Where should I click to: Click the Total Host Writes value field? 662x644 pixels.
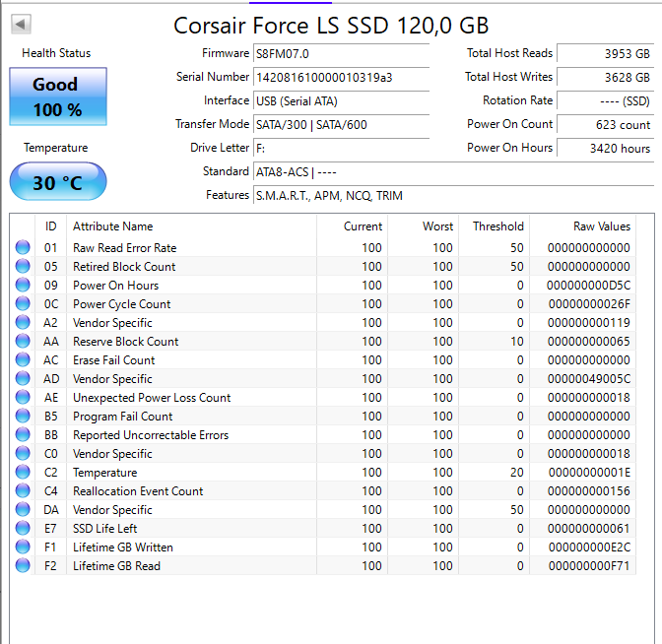(x=605, y=77)
